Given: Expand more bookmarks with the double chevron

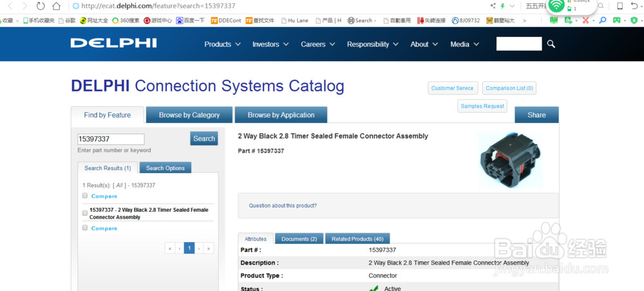Looking at the screenshot, I should coord(524,20).
